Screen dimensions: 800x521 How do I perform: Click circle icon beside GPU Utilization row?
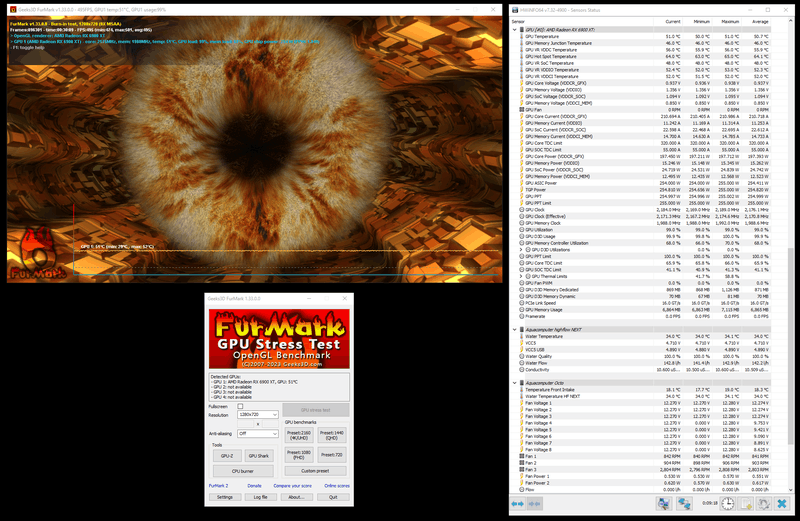521,230
